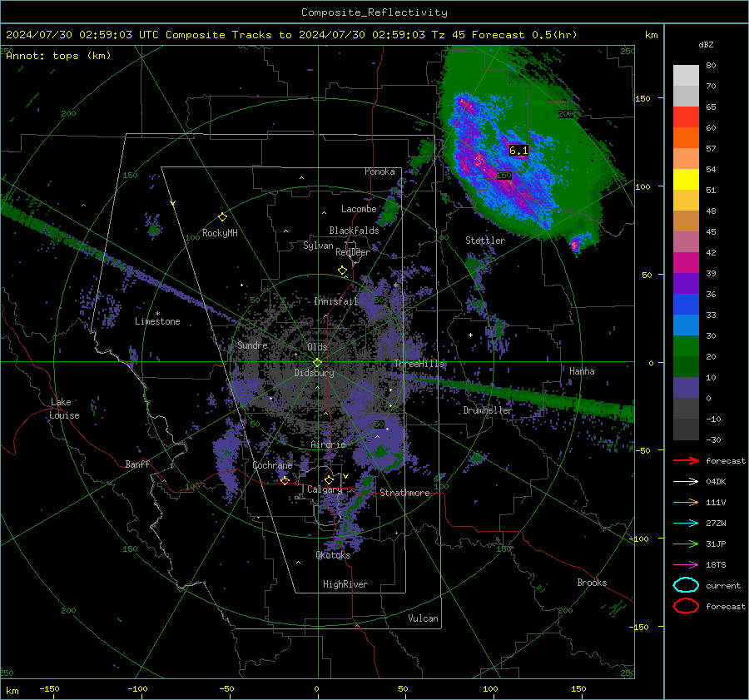Pick the bright green 30 dBZ swatch
Image resolution: width=749 pixels, height=700 pixels.
(x=686, y=345)
